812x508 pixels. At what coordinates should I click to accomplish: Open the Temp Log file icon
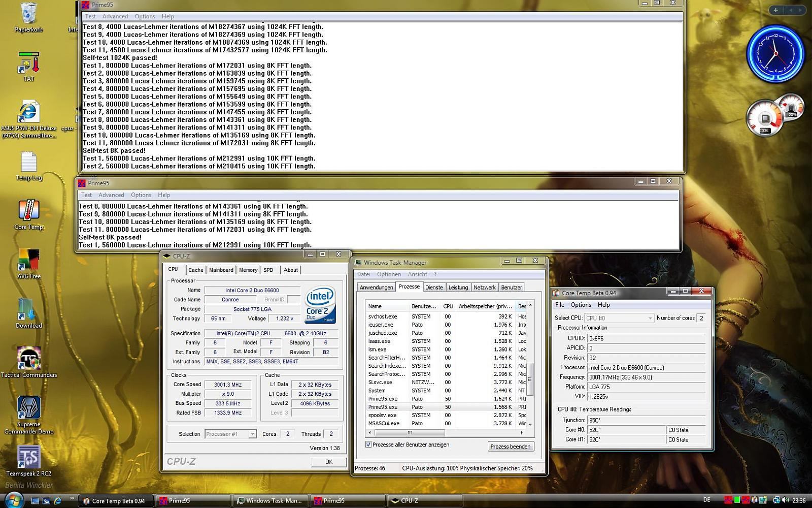29,166
